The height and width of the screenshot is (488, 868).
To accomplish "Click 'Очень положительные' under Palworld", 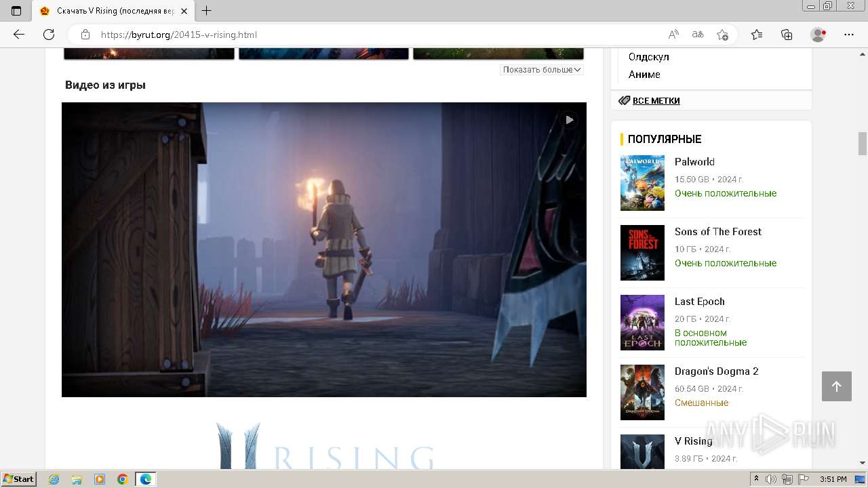I will [726, 193].
